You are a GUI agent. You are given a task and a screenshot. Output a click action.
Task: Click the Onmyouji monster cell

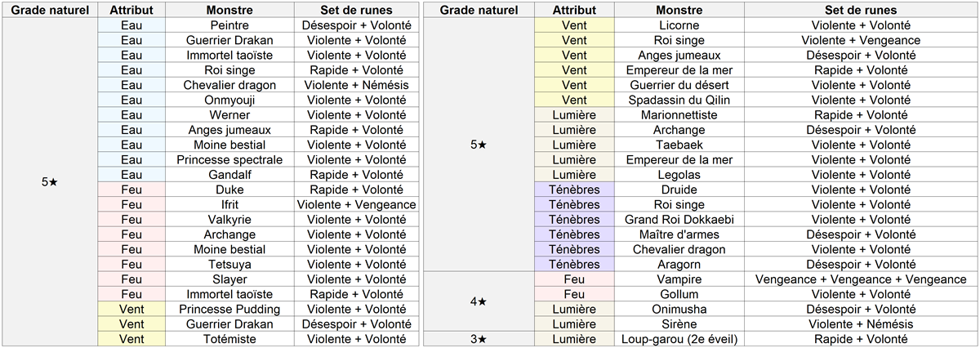click(x=229, y=100)
